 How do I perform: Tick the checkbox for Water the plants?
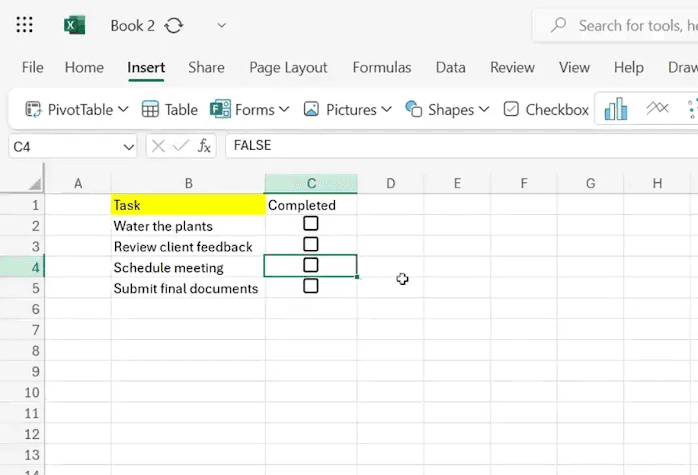pos(311,223)
